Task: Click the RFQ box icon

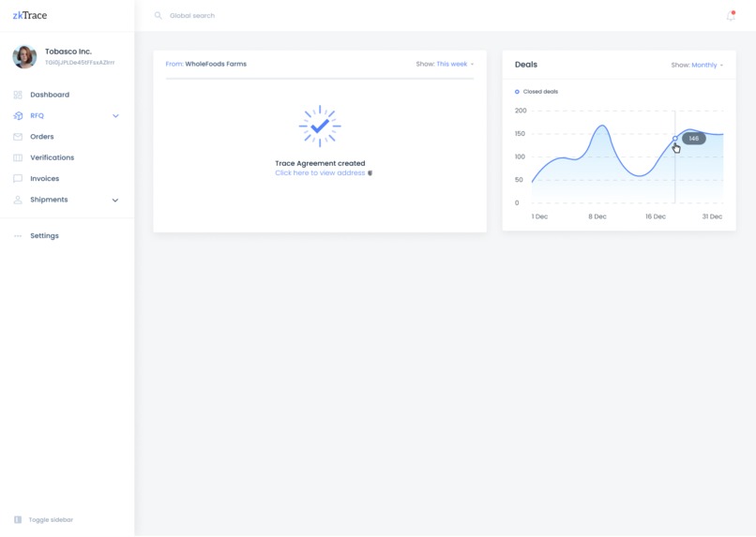Action: coord(18,115)
